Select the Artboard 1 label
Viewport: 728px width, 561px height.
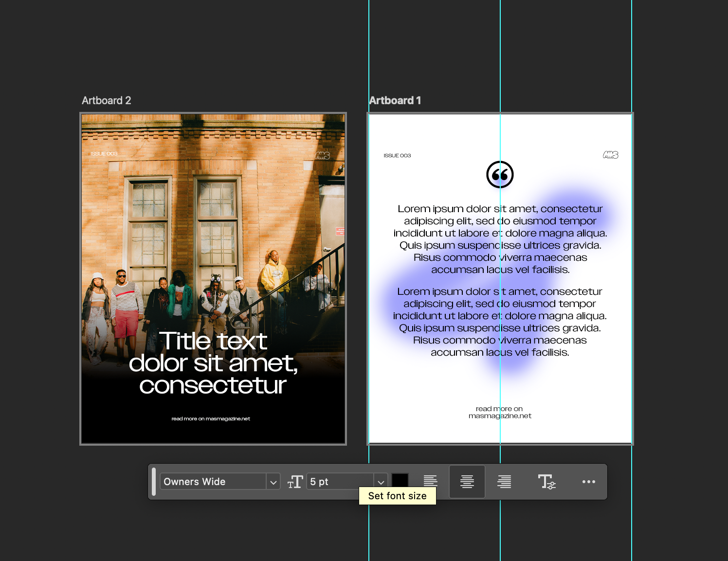tap(395, 100)
